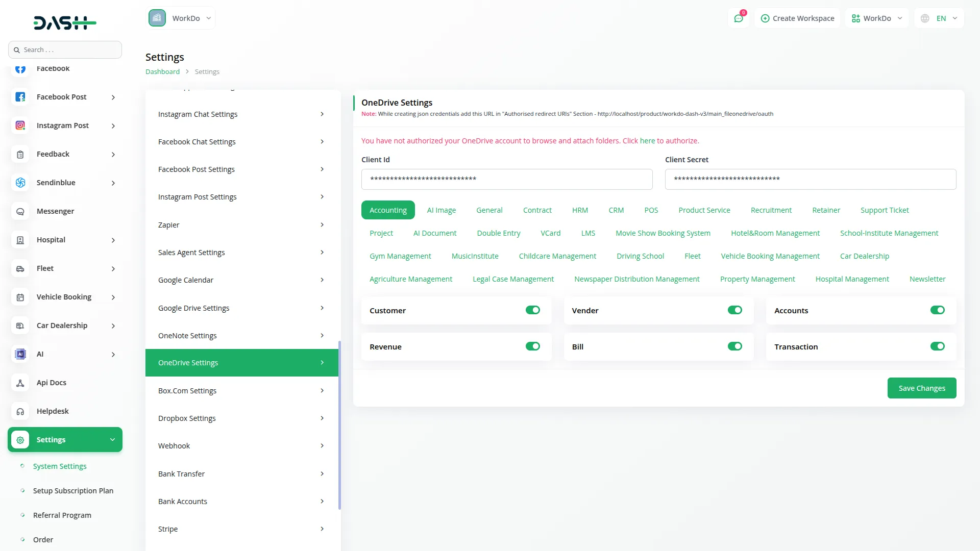Expand the Feedback sidebar item chevron
This screenshot has height=551, width=980.
tap(113, 154)
